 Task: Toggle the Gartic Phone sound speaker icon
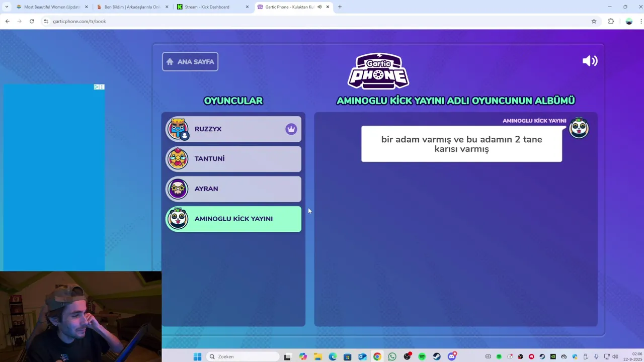pos(590,61)
